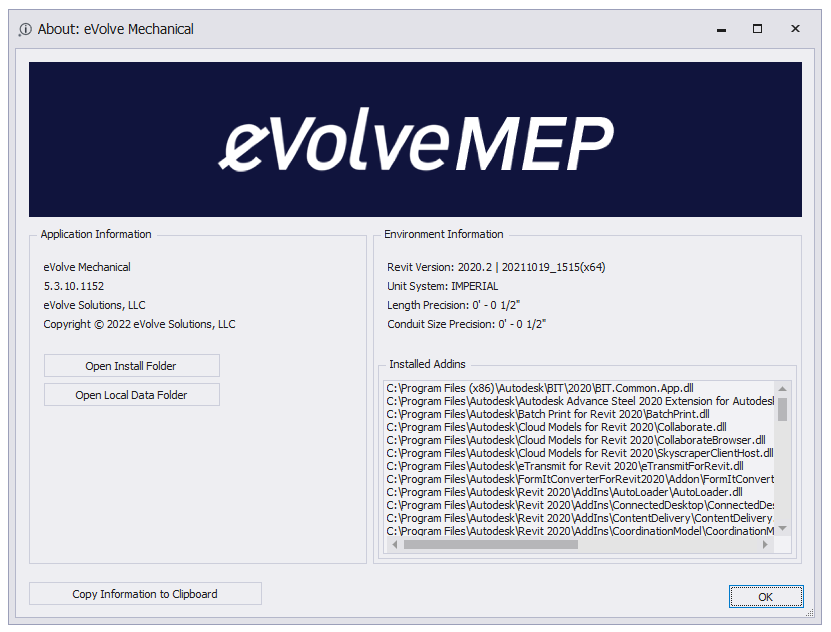Click horizontal scrollbar left arrow
The height and width of the screenshot is (632, 831).
tap(394, 545)
